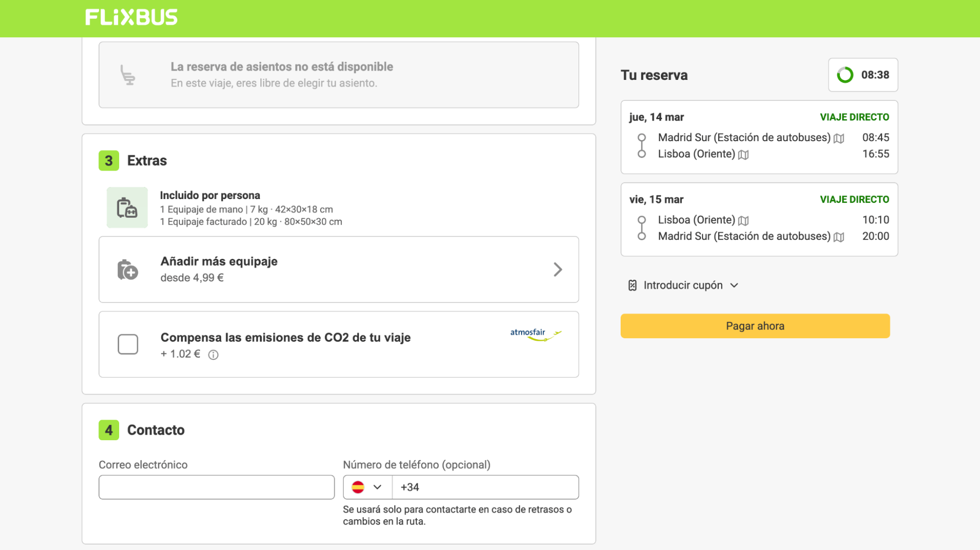Click the jue, 14 mar date text
This screenshot has height=550, width=980.
[656, 117]
